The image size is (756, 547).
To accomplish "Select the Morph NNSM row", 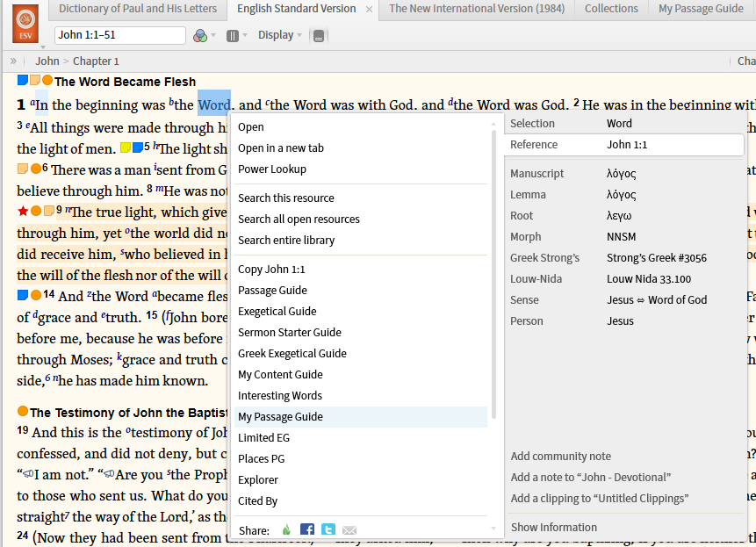I will tap(625, 237).
